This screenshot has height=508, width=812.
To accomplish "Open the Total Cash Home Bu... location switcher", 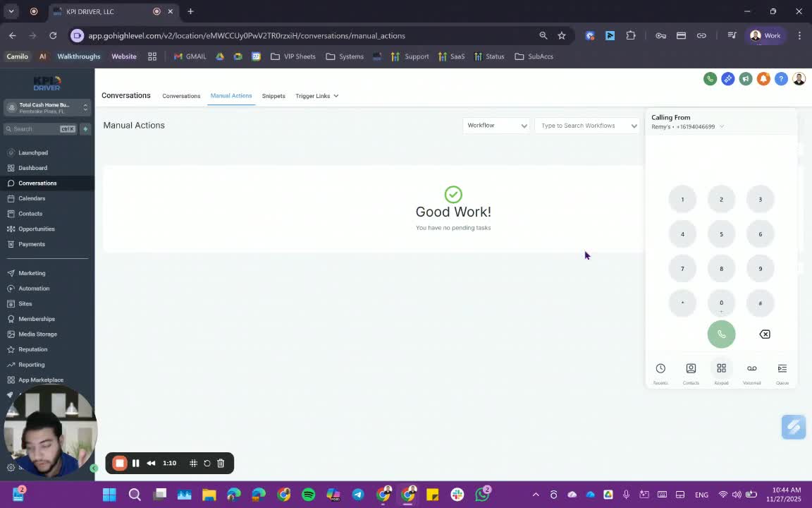I will [x=48, y=108].
